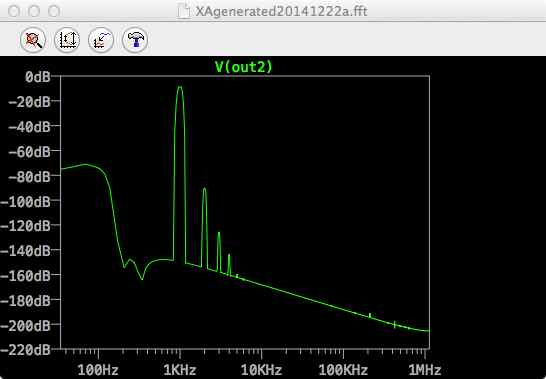Click the fundamental peak at 1KHz
546x379 pixels.
(x=180, y=87)
